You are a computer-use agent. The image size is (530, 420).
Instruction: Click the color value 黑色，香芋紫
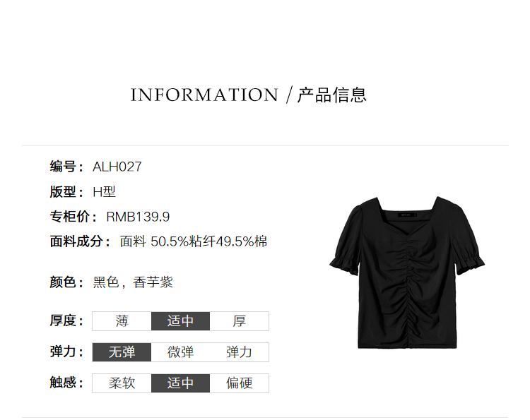point(133,282)
